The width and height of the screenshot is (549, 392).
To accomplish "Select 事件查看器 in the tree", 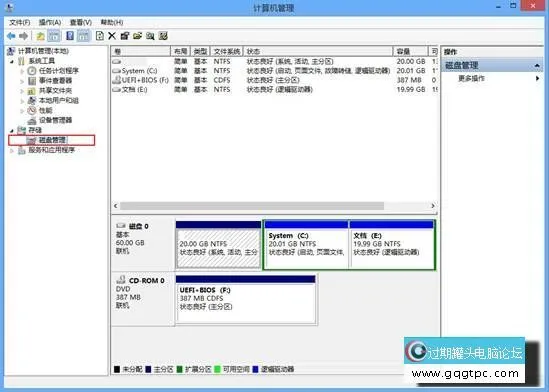I will (x=55, y=80).
